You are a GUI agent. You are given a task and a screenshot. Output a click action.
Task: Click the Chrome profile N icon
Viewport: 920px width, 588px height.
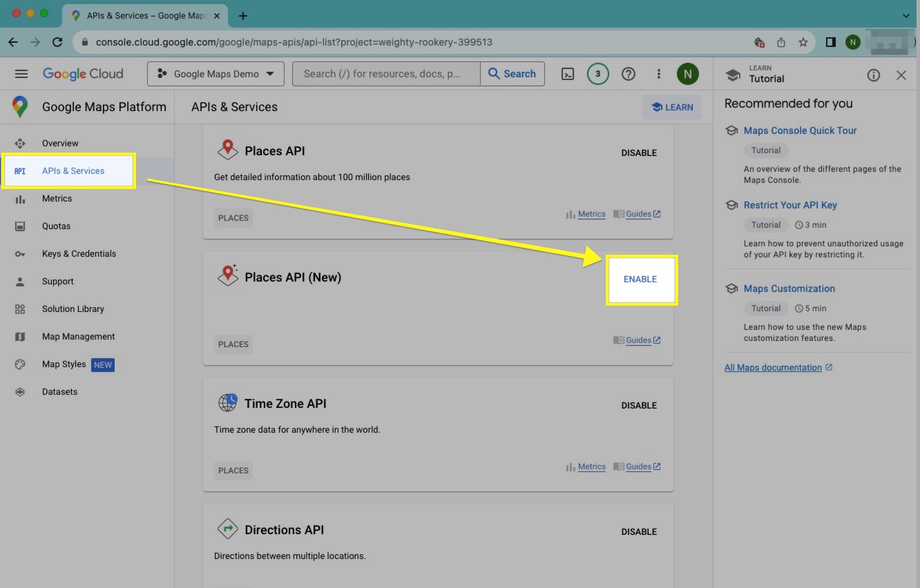tap(853, 42)
